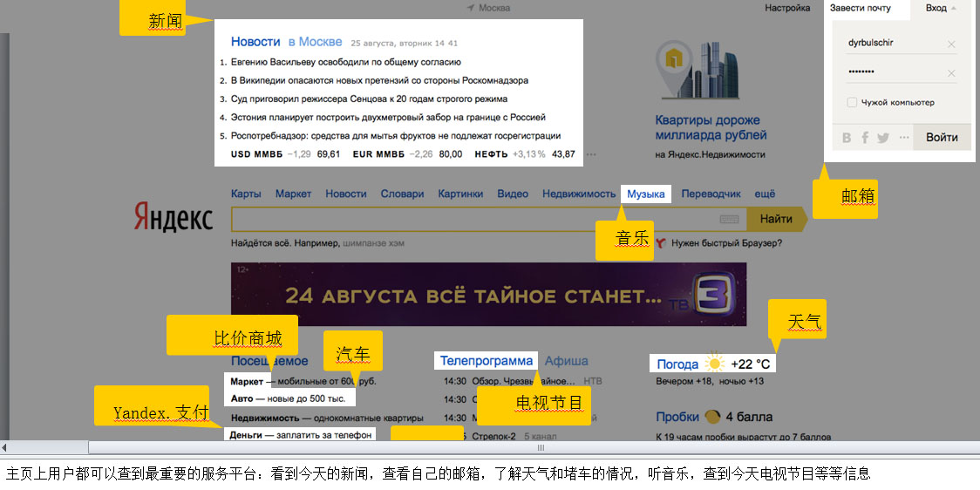Log in via the Facebook icon
Screen dimensions: 980x490
pos(865,138)
